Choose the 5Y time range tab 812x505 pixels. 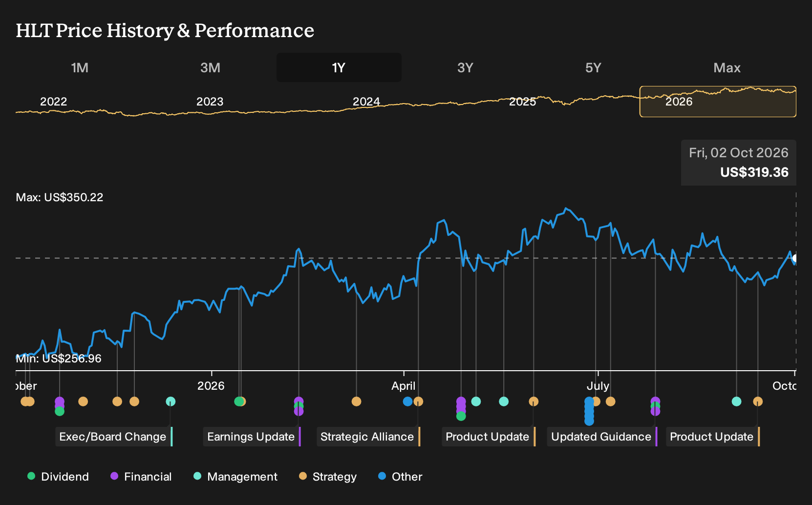(x=593, y=68)
